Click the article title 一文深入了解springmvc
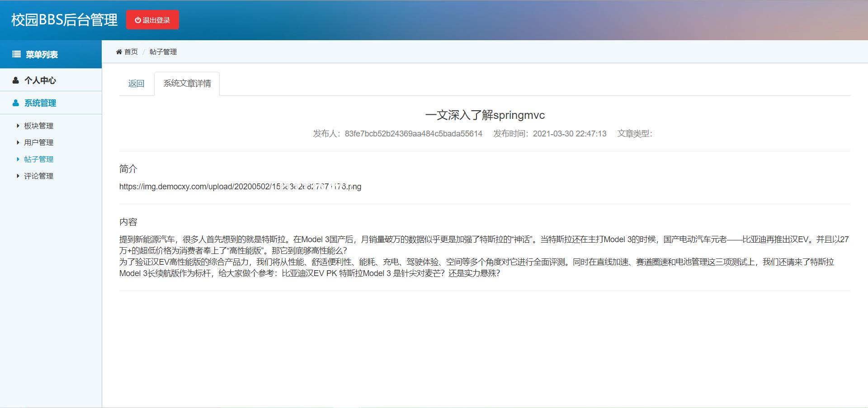The image size is (868, 408). tap(485, 115)
